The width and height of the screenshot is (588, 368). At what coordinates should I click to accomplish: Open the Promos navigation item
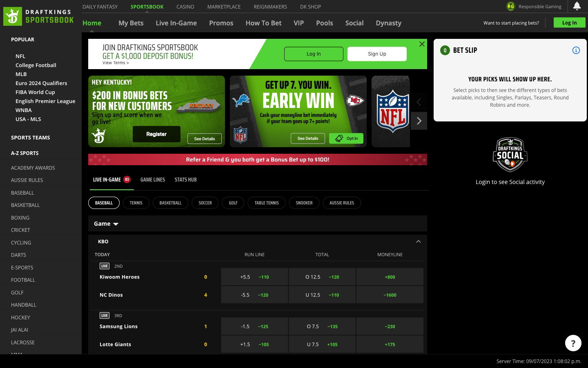[x=221, y=23]
